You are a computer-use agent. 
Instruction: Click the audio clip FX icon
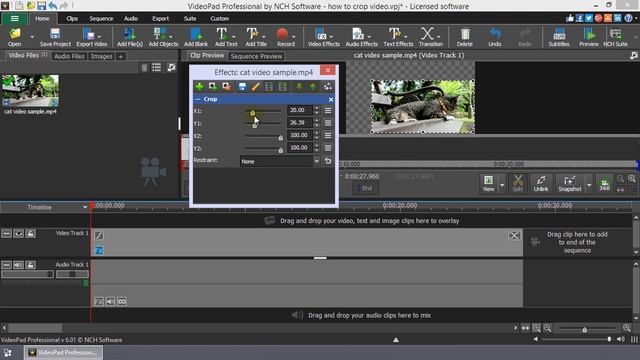pos(99,302)
